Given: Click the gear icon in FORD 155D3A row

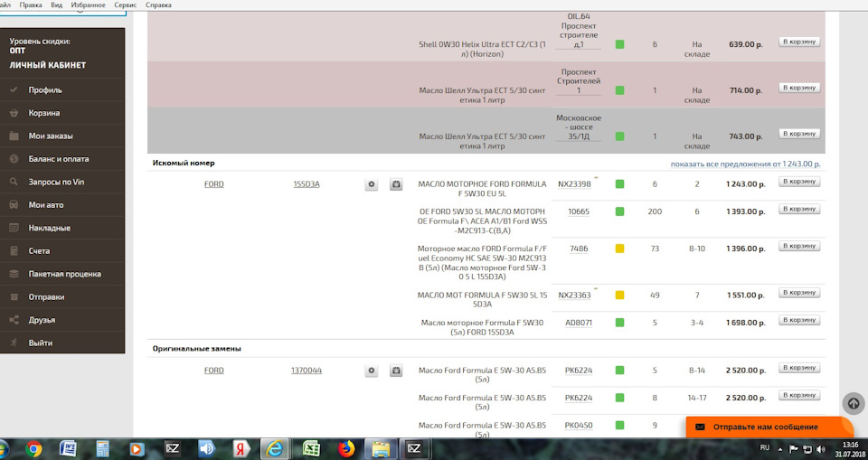Looking at the screenshot, I should pos(372,184).
